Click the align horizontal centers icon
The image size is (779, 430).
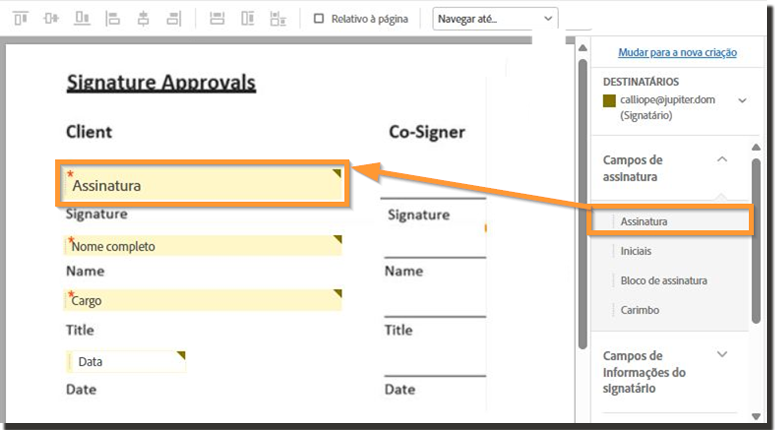[x=144, y=18]
